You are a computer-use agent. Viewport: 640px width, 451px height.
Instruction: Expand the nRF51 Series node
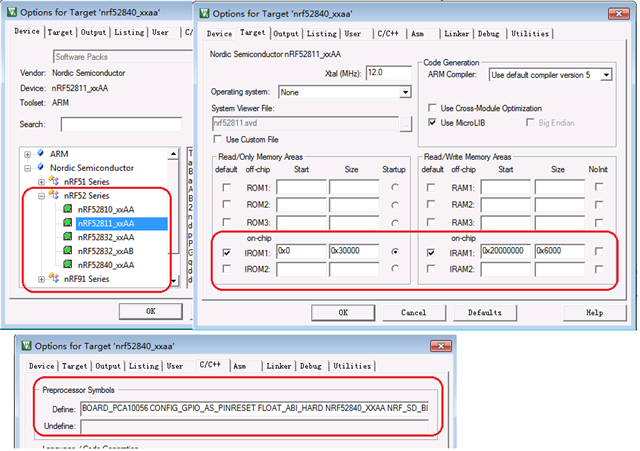(41, 182)
